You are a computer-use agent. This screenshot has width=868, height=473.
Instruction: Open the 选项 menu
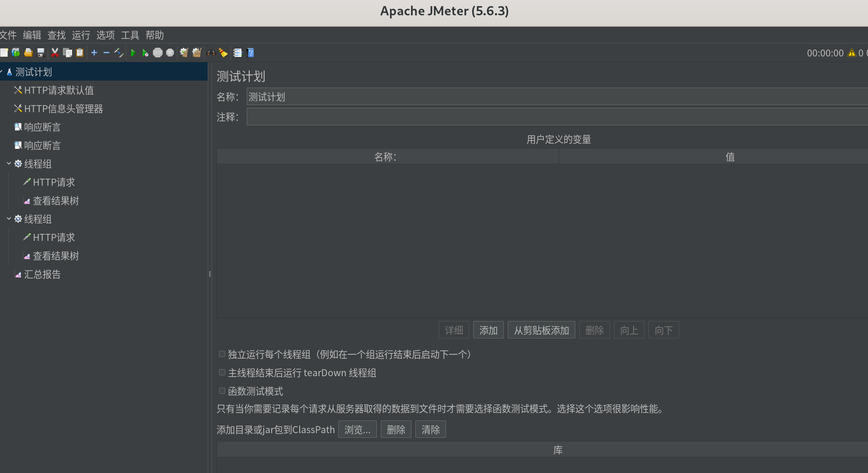(106, 35)
